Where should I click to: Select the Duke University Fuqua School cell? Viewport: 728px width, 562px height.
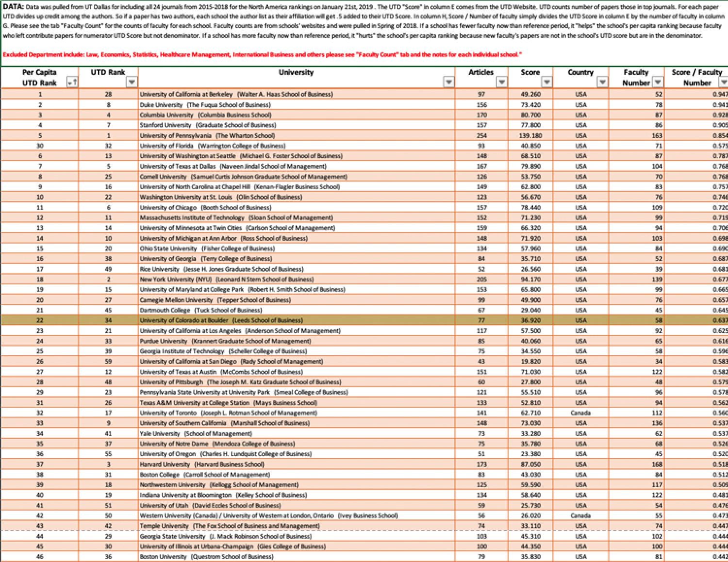click(x=297, y=104)
